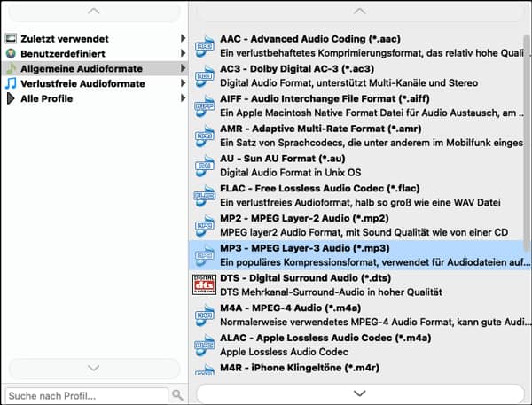Expand Verlustfreie Audioformate submenu arrow

[x=183, y=83]
